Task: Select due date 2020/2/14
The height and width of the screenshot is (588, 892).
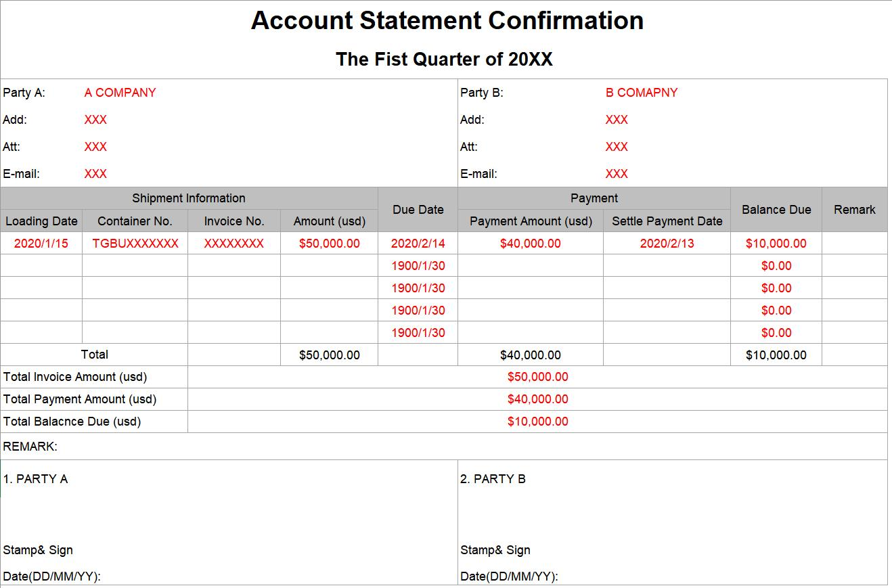Action: coord(418,244)
